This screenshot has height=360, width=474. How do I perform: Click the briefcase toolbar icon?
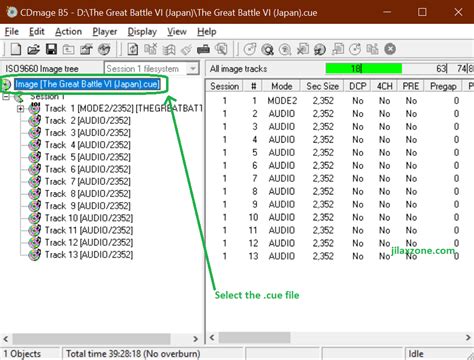coord(203,49)
